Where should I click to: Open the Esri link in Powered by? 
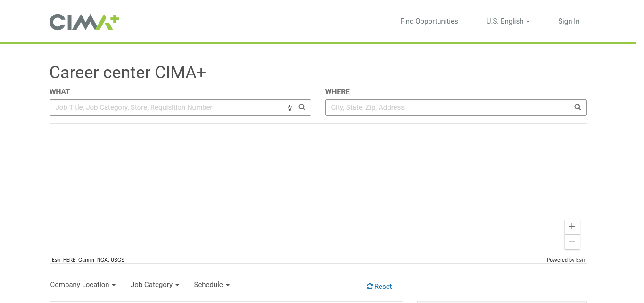click(x=580, y=260)
